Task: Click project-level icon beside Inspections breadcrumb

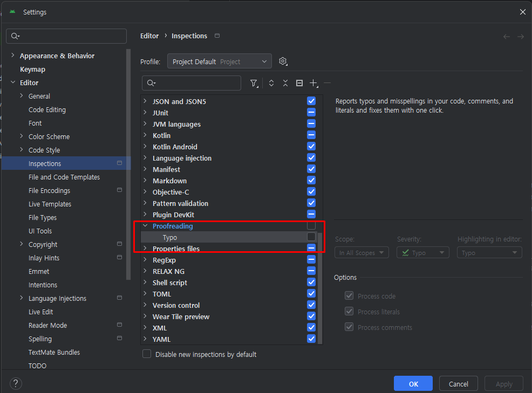Action: (217, 36)
